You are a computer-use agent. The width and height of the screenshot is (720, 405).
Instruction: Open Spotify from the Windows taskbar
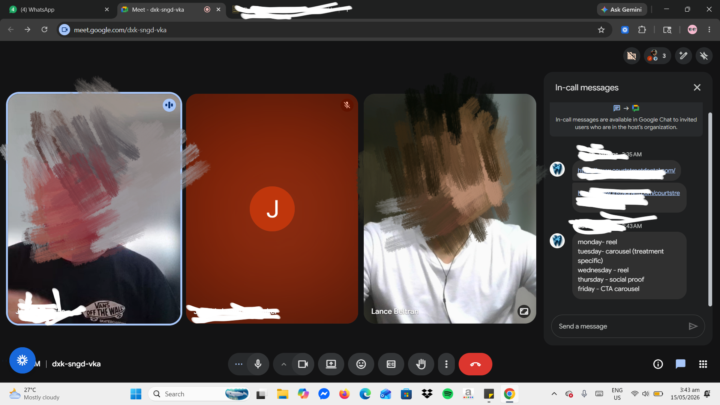point(447,394)
